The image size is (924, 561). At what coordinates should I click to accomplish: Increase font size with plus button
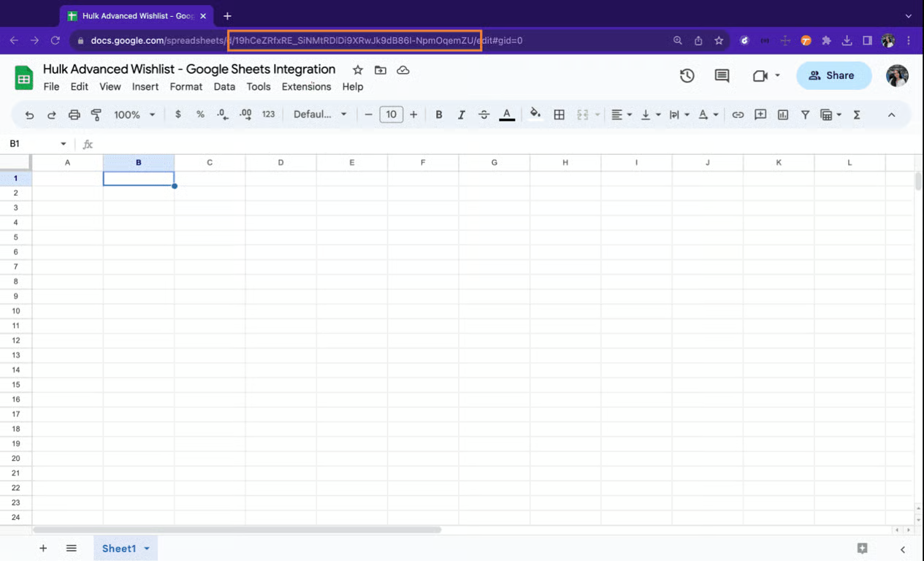tap(413, 115)
